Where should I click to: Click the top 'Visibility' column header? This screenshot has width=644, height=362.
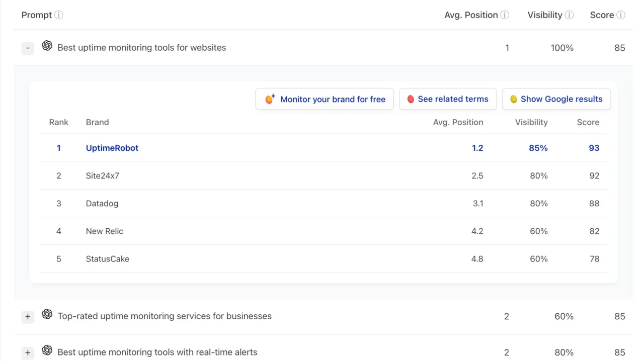[x=545, y=15]
